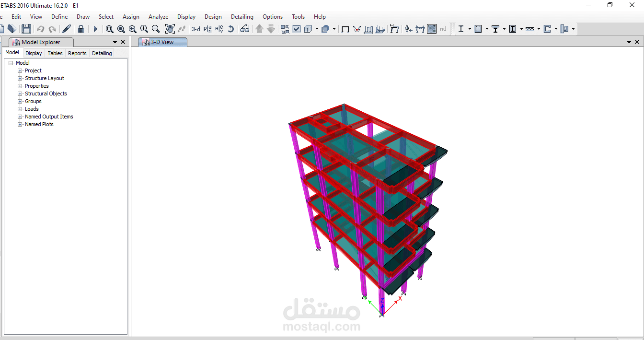Open the Detailing menu

point(242,16)
